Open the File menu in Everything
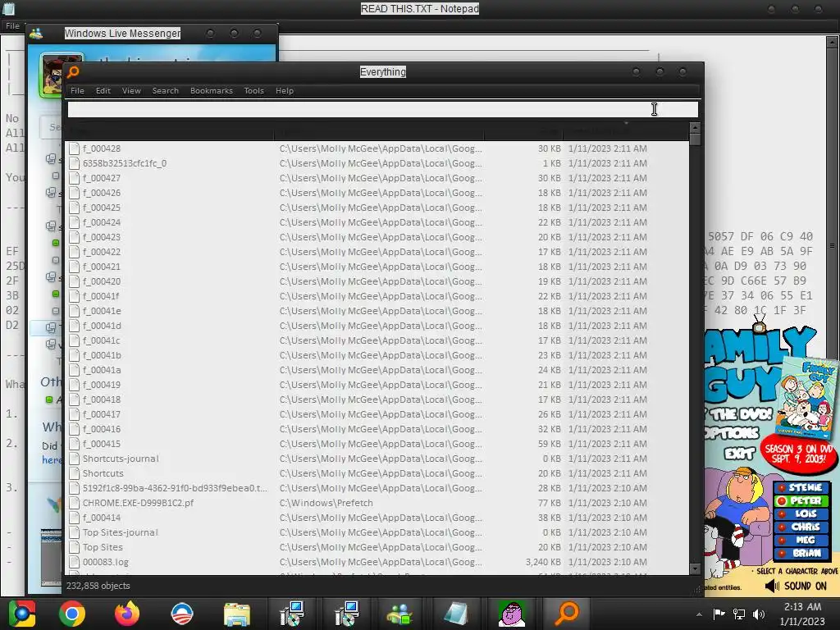 click(77, 90)
